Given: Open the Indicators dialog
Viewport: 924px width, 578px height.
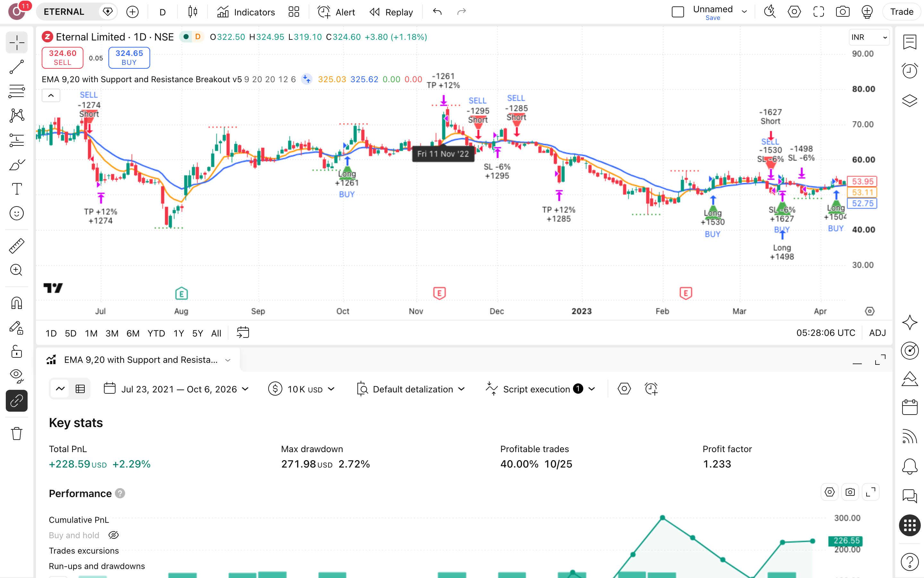Looking at the screenshot, I should pos(246,12).
